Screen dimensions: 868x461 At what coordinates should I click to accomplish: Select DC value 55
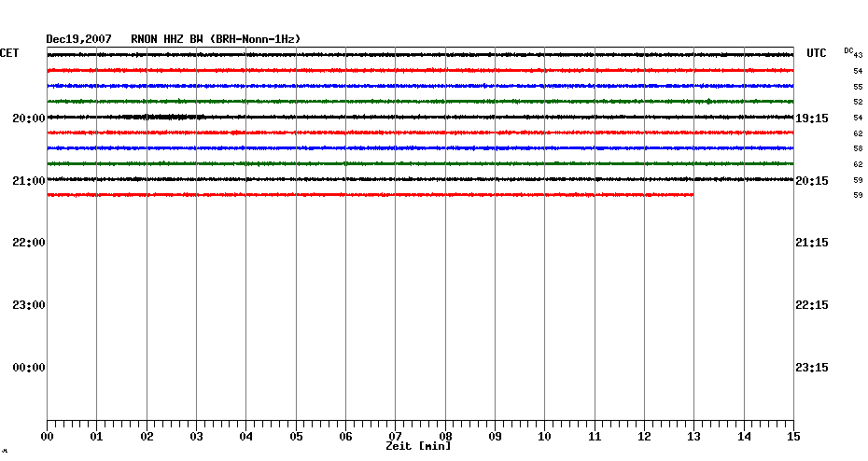[858, 87]
